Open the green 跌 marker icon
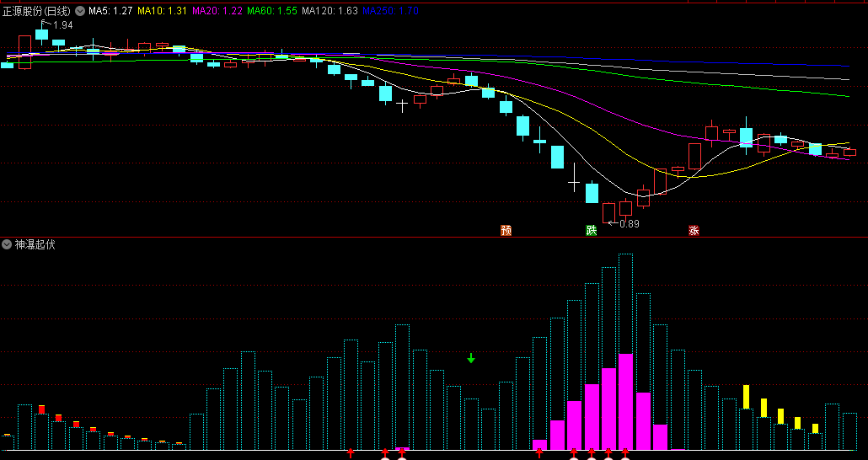Screen dimensions: 868x460 click(x=592, y=230)
